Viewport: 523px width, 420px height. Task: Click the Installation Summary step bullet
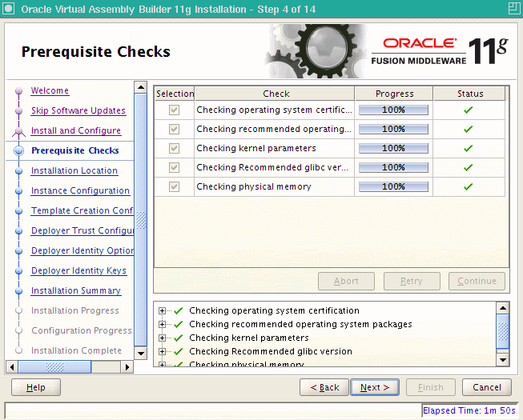tap(19, 290)
